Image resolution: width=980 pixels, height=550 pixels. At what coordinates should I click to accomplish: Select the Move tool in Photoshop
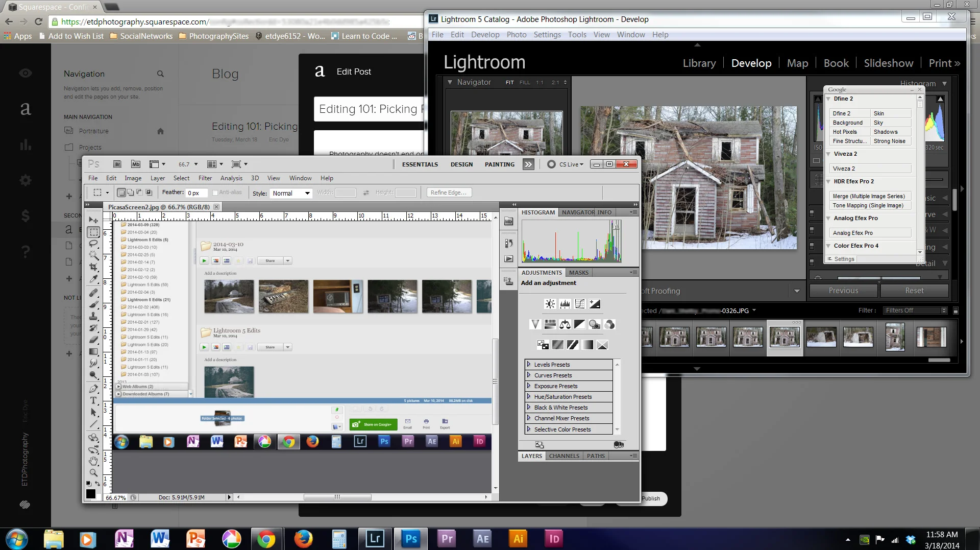(93, 220)
